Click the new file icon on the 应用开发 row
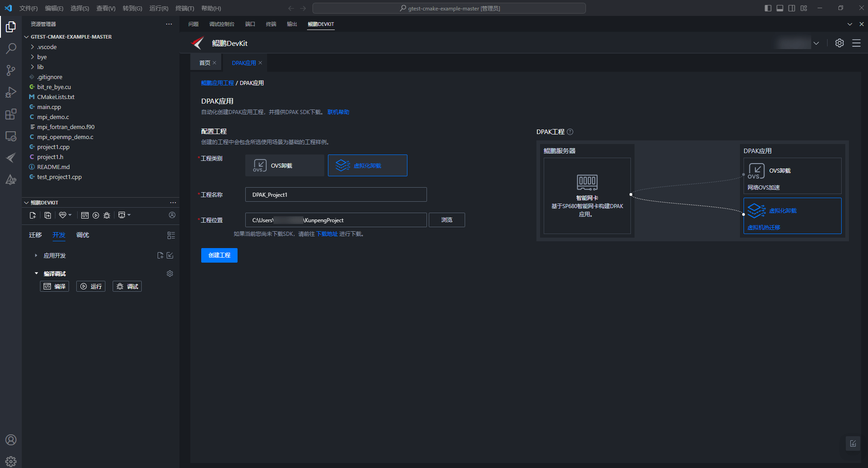 click(x=160, y=255)
